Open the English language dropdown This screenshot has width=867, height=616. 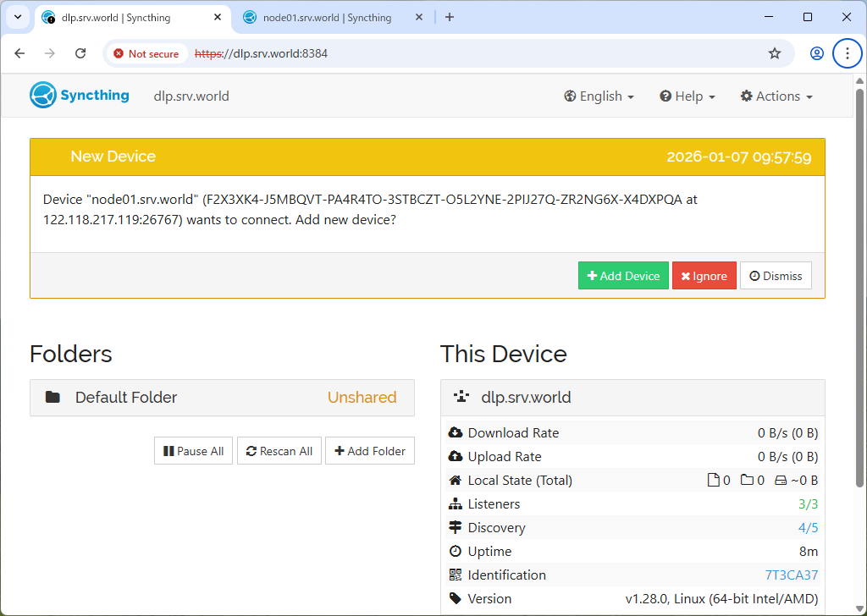point(599,96)
